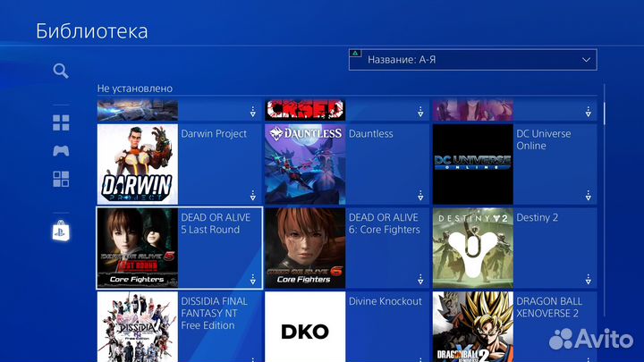The width and height of the screenshot is (644, 362).
Task: Open Dauntless cover art thumbnail
Action: pos(305,164)
